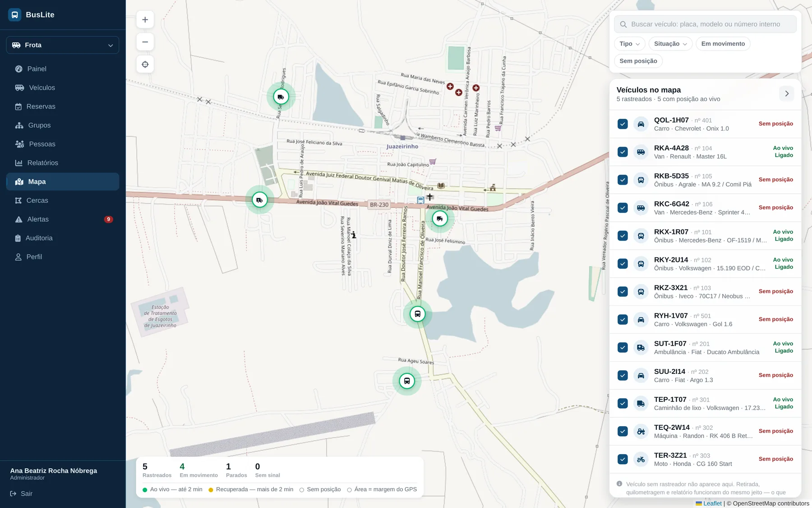812x508 pixels.
Task: Click the truck marker on Avenida João Vital Guedes west
Action: [260, 200]
